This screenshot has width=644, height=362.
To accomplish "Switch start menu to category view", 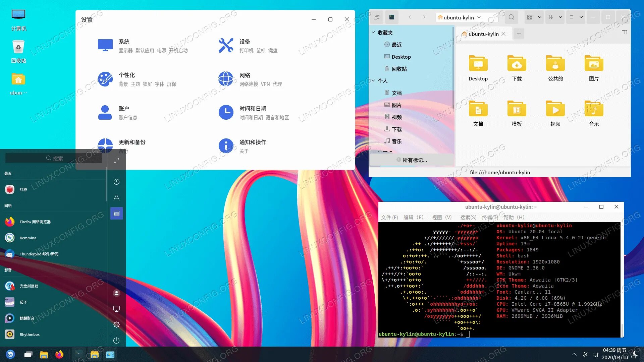I will pos(116,214).
